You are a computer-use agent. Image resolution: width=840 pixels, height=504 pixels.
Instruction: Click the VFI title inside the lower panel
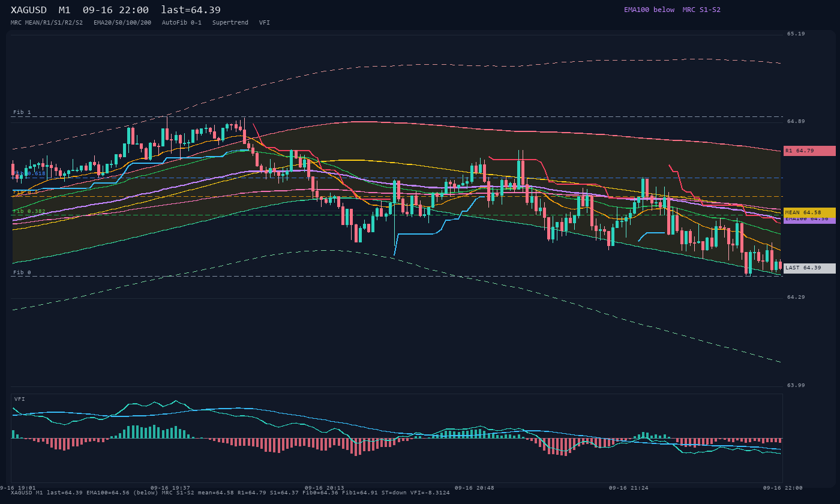coord(20,399)
